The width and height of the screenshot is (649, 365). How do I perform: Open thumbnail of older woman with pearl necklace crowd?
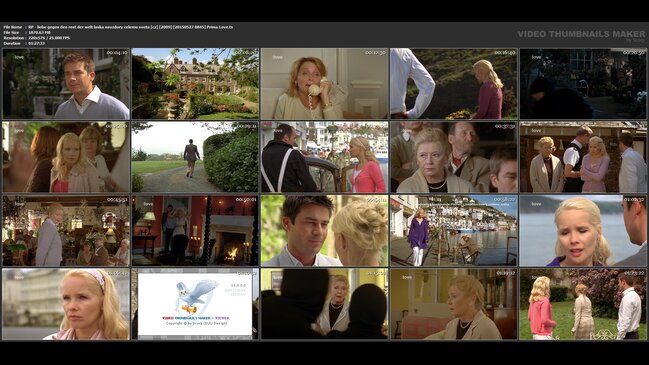(454, 157)
